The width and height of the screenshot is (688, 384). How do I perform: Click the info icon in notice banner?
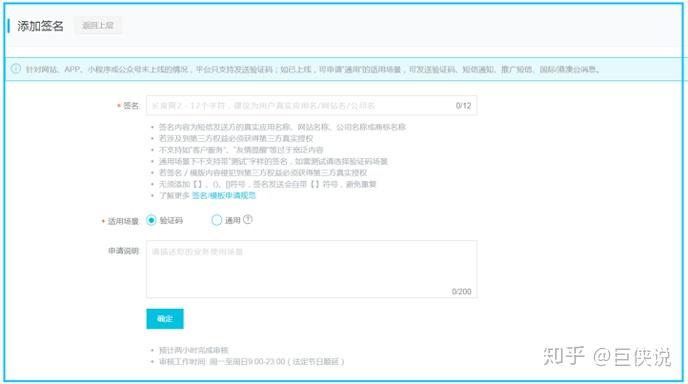point(16,69)
